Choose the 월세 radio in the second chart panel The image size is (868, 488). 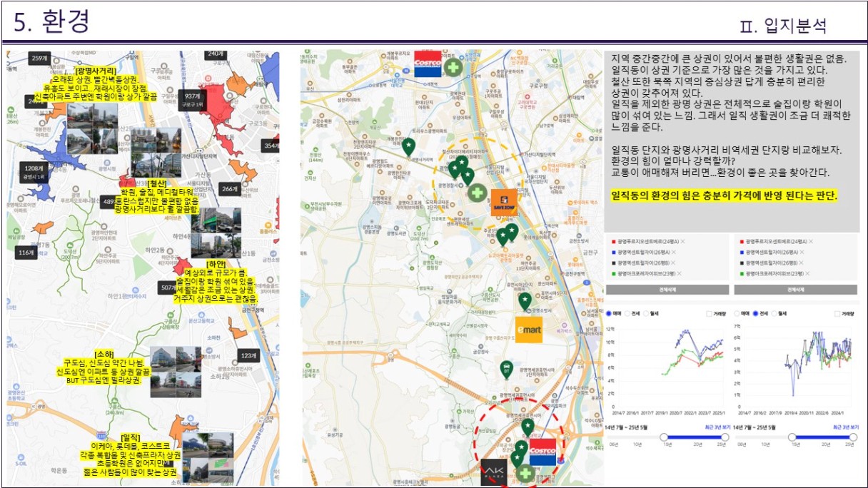click(x=774, y=313)
